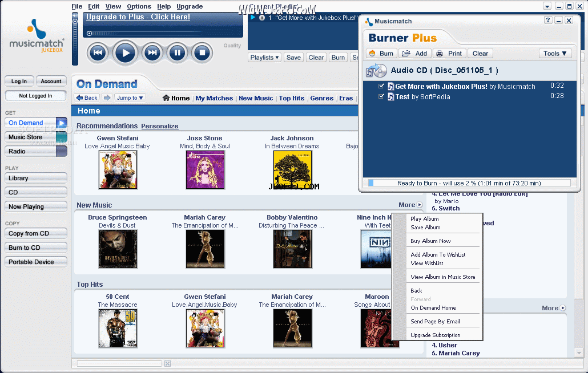
Task: Open the Tools dropdown in Burner Plus
Action: [555, 54]
